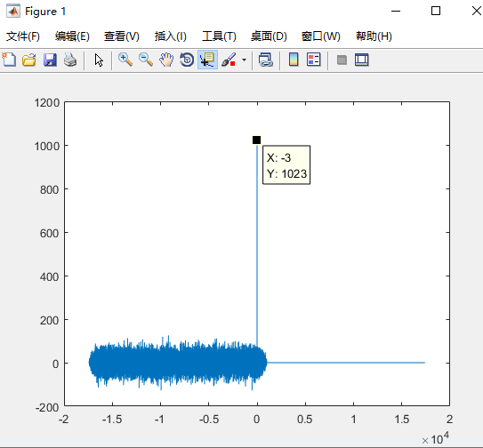Click the New Figure icon
The height and width of the screenshot is (448, 483).
point(9,60)
